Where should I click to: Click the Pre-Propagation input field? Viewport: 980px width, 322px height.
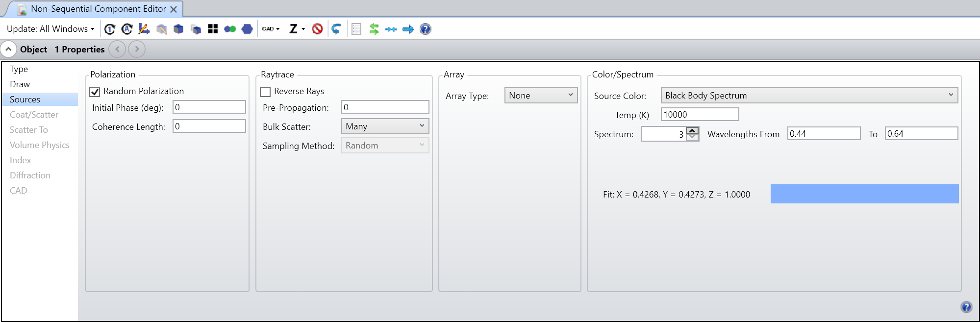coord(385,107)
